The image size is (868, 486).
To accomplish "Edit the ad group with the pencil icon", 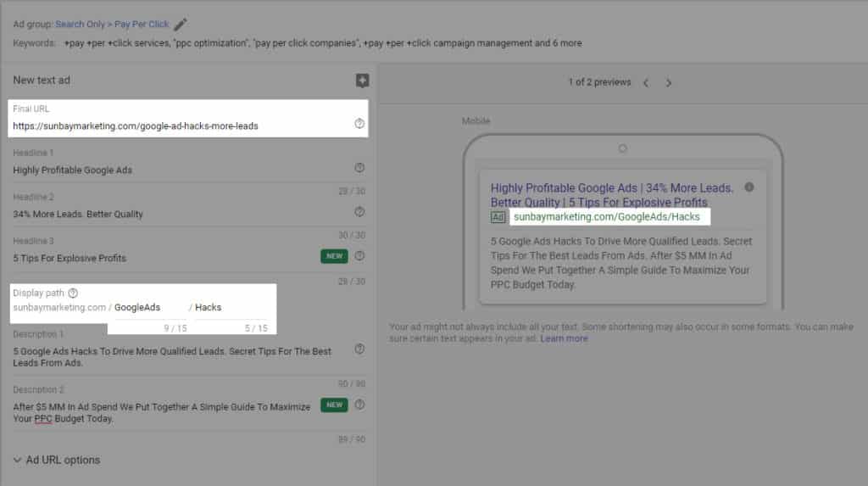I will point(181,25).
